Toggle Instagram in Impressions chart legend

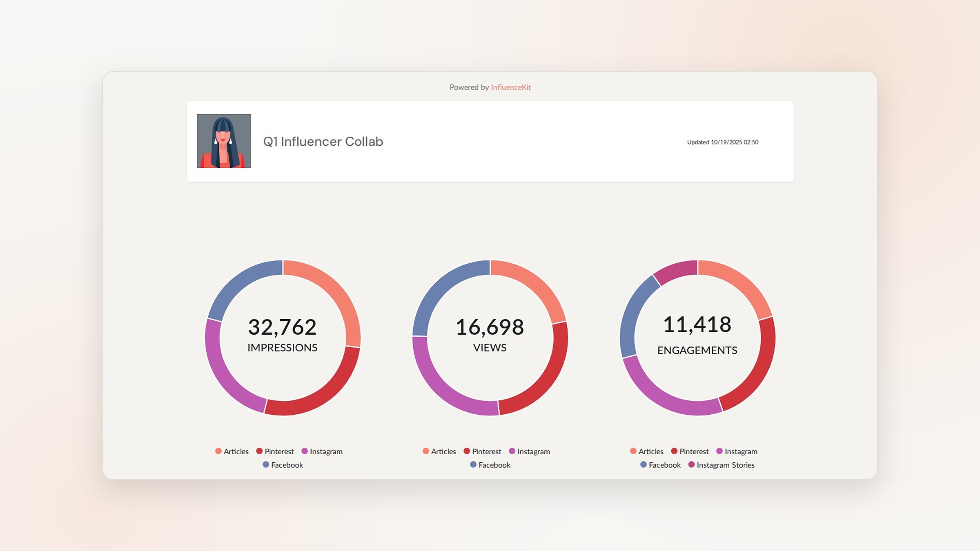(x=322, y=451)
